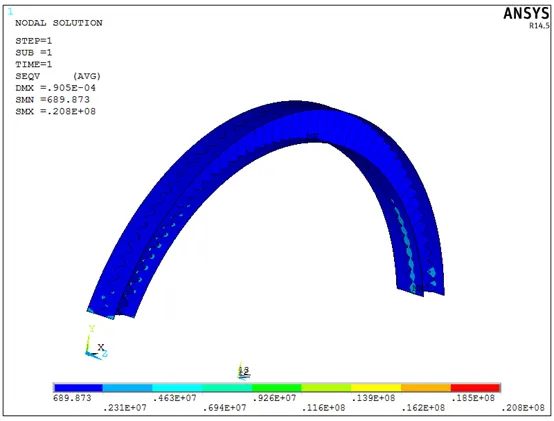Click the legend value '.231E+07'
This screenshot has width=554, height=421.
pyautogui.click(x=125, y=408)
